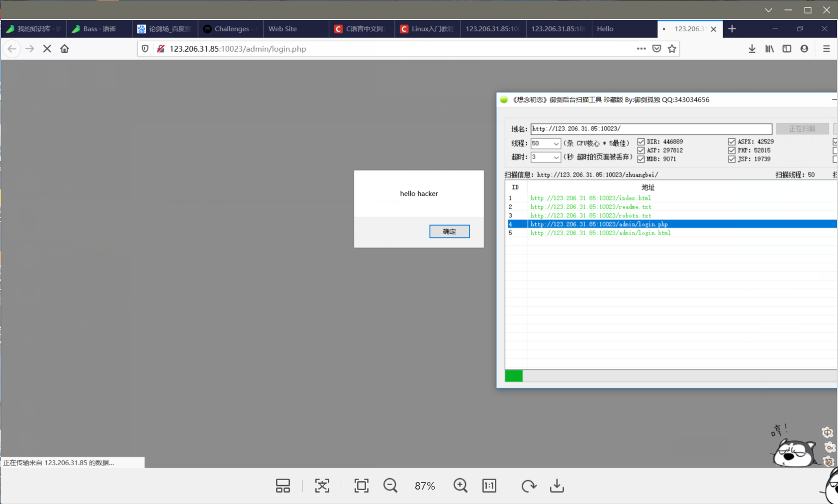Open a new browser tab with plus
The height and width of the screenshot is (504, 838).
coord(732,29)
